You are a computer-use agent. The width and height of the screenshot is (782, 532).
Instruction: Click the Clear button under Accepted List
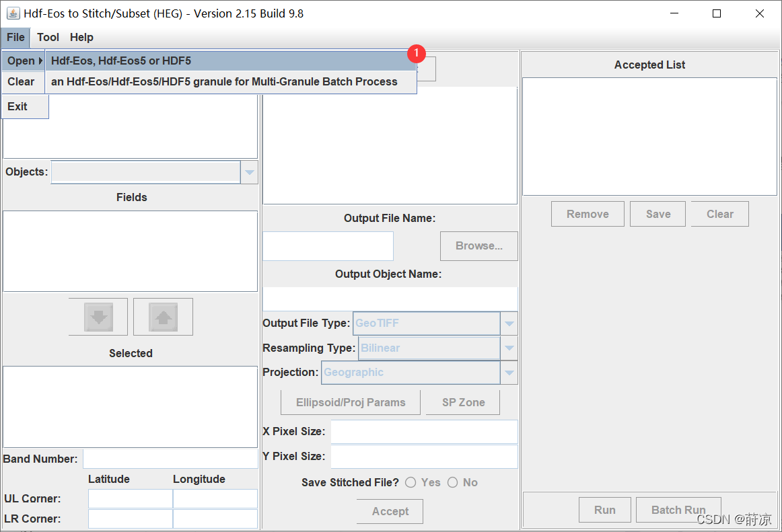[719, 214]
